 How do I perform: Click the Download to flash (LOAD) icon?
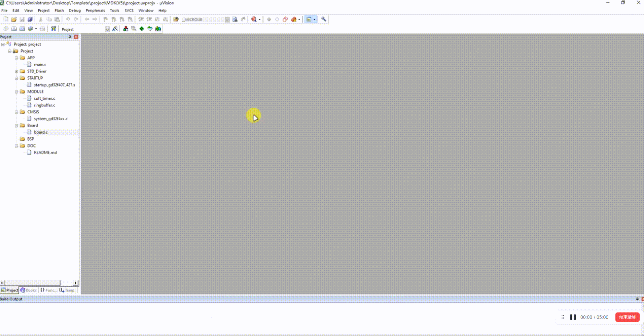coord(53,29)
